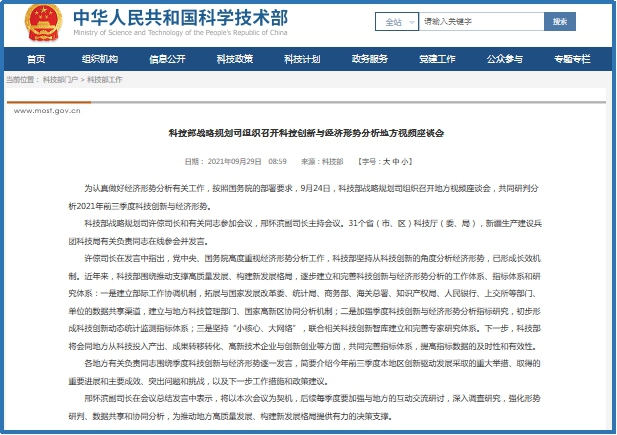Open the 组织机构 navigation item

click(100, 59)
